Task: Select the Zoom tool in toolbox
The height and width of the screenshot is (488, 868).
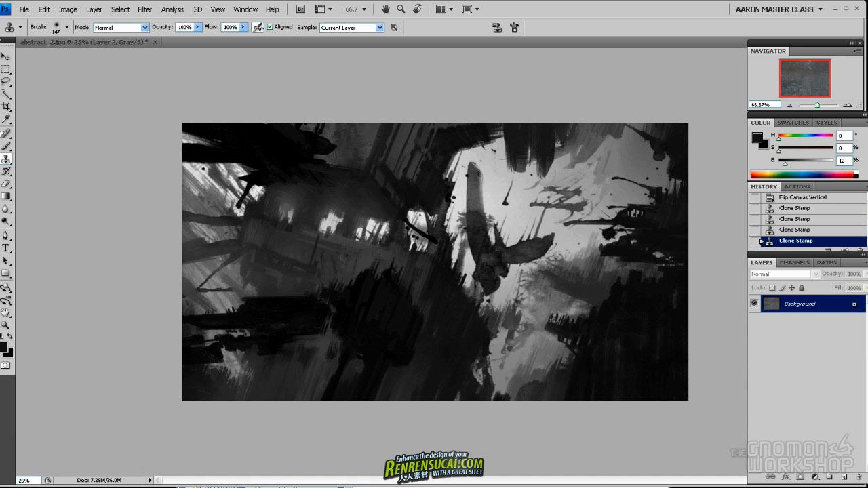Action: click(6, 325)
